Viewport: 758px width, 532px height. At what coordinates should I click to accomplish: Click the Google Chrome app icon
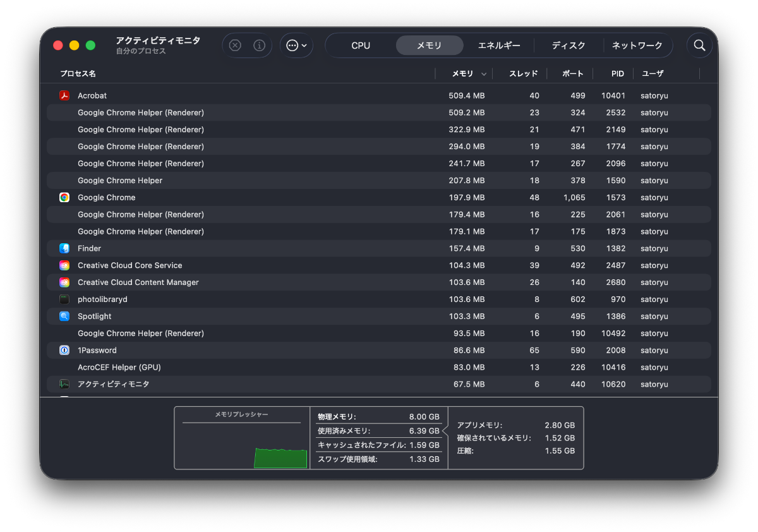[64, 197]
